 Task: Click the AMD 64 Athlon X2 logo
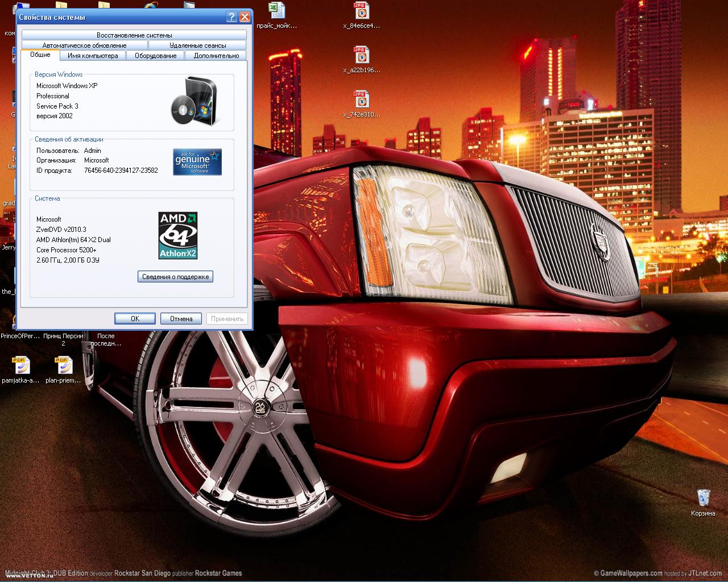(178, 235)
